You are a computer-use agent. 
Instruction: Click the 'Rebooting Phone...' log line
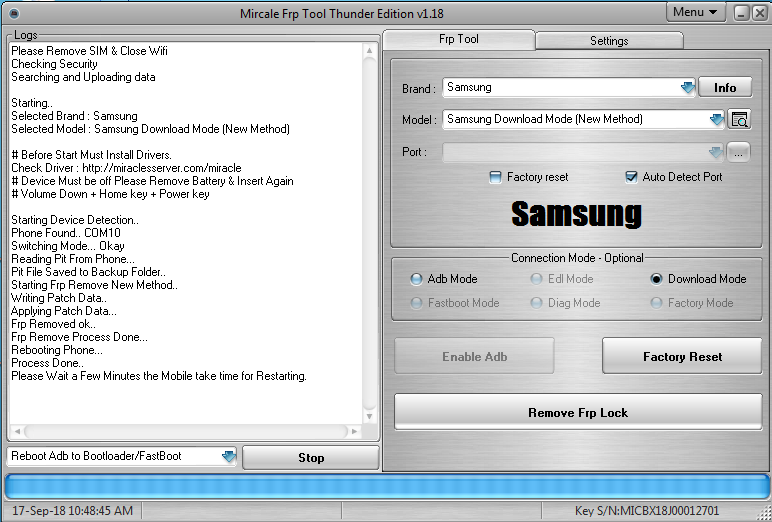[x=57, y=350]
